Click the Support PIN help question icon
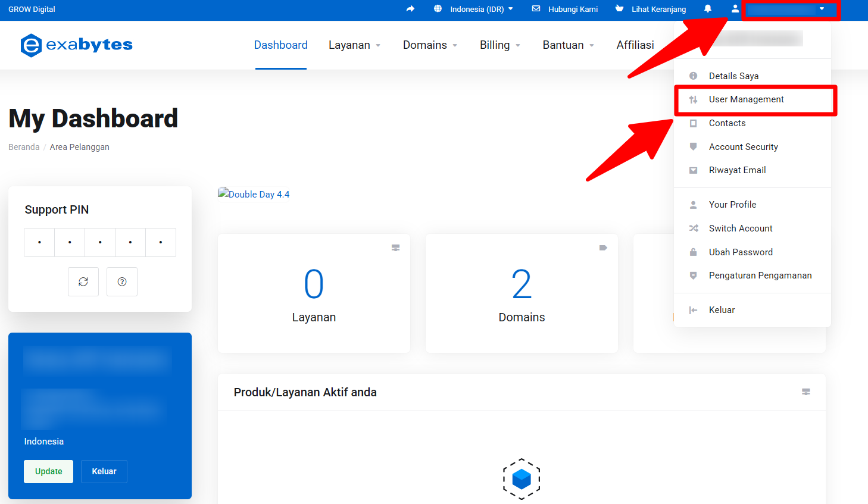 (122, 281)
